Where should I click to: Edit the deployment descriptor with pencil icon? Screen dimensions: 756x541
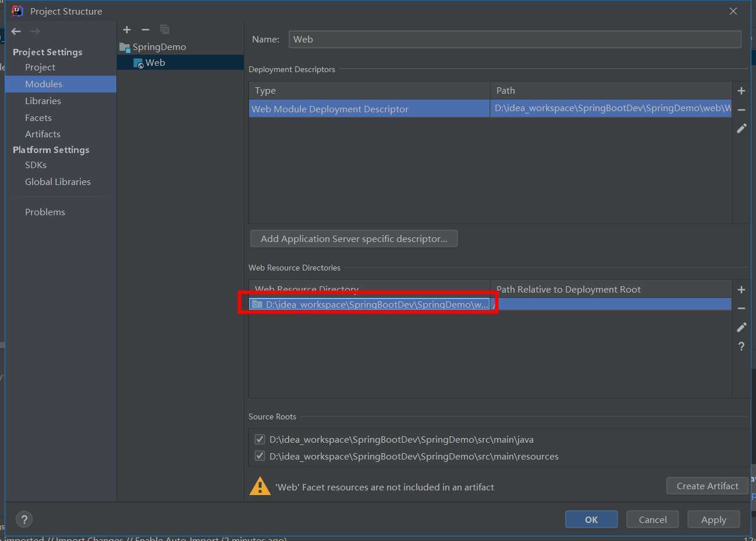pos(741,128)
